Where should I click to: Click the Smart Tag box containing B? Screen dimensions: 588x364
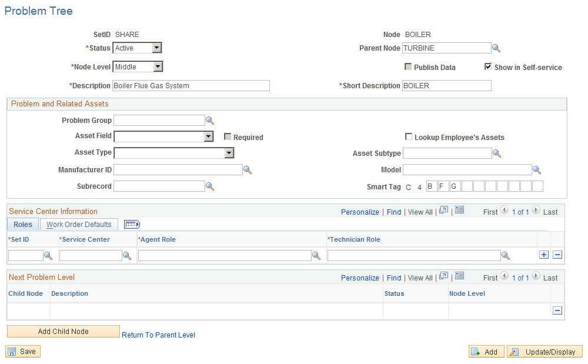tap(432, 186)
